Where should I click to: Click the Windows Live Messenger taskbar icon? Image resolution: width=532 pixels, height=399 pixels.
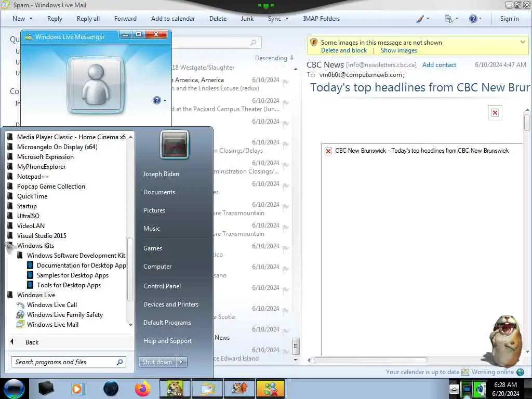coord(270,389)
